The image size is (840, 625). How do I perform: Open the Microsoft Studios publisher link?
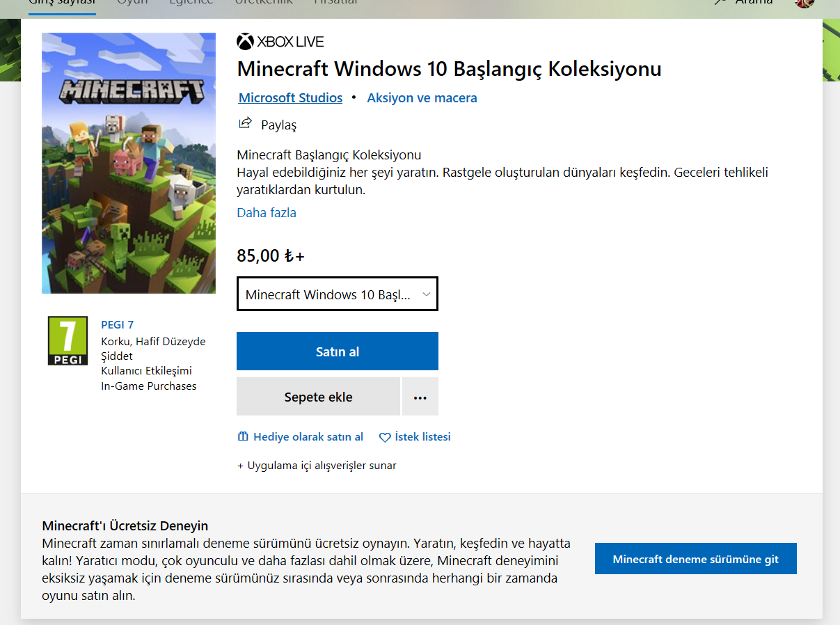[x=290, y=98]
